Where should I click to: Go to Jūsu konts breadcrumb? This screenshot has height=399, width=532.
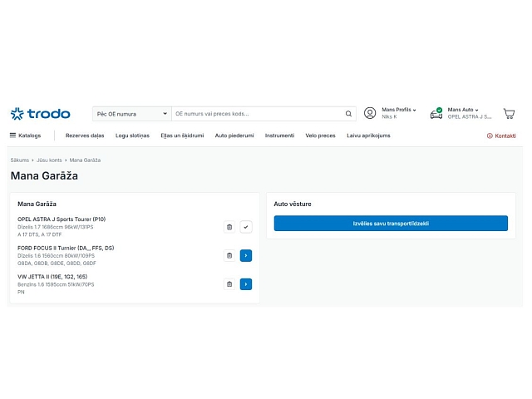pyautogui.click(x=49, y=160)
